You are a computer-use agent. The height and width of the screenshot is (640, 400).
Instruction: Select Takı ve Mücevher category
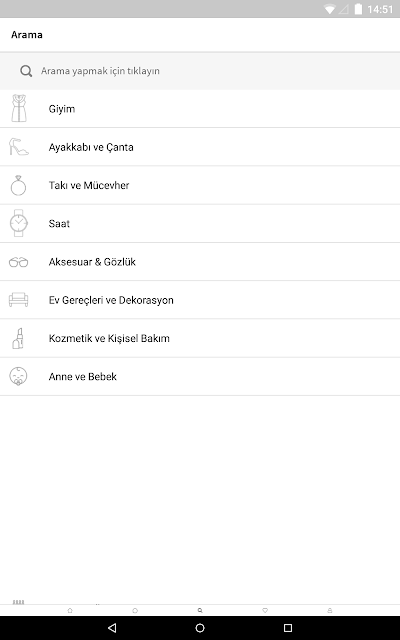point(200,185)
